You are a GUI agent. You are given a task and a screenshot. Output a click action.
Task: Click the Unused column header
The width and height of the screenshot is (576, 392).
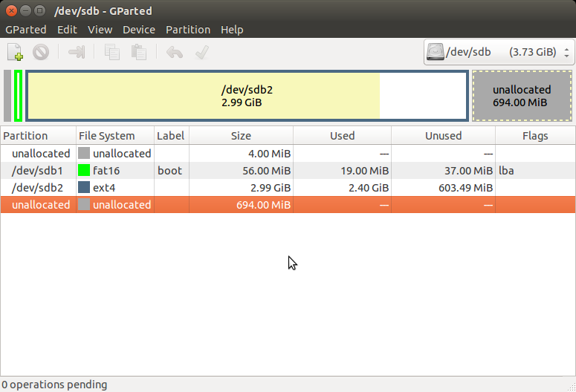coord(444,136)
